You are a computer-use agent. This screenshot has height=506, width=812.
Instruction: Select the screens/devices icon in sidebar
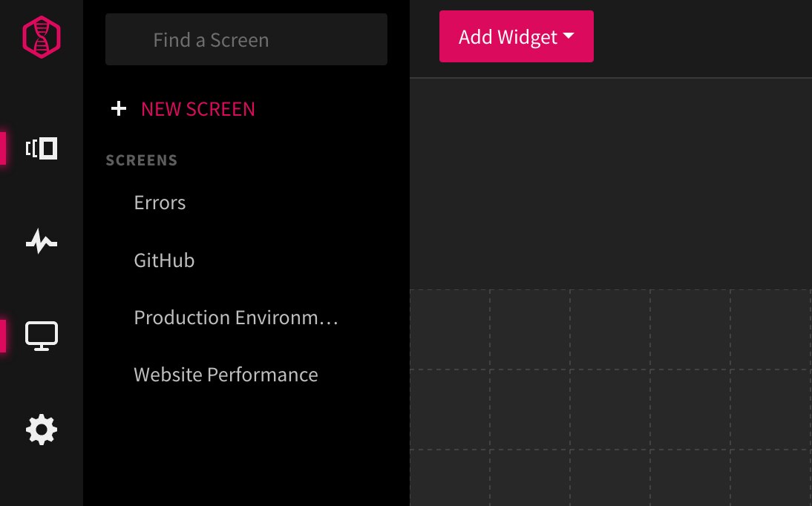click(x=41, y=148)
